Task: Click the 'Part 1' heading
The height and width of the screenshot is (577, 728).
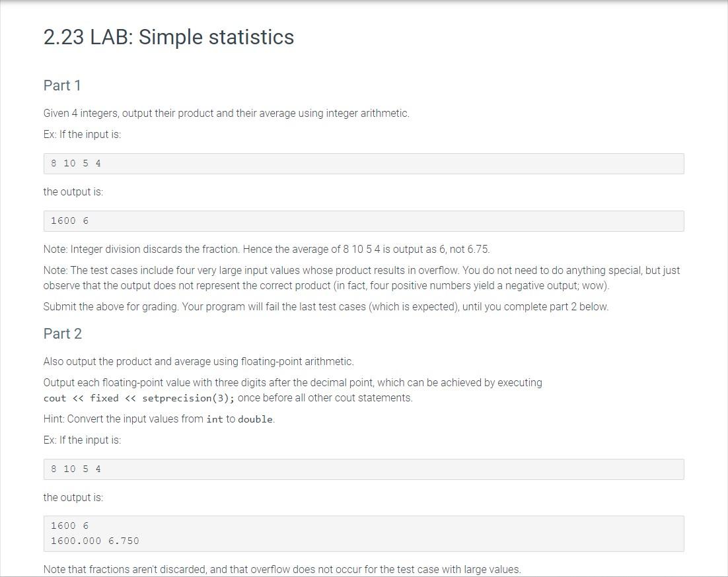Action: click(62, 85)
